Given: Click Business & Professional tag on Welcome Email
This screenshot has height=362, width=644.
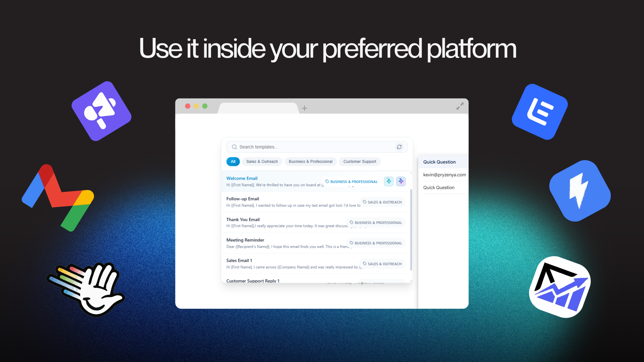Looking at the screenshot, I should (351, 182).
